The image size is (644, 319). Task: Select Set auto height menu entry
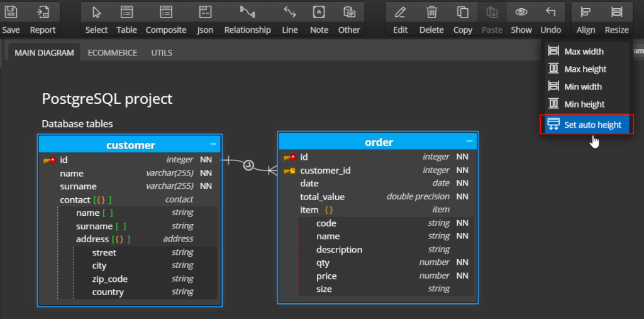click(x=587, y=125)
